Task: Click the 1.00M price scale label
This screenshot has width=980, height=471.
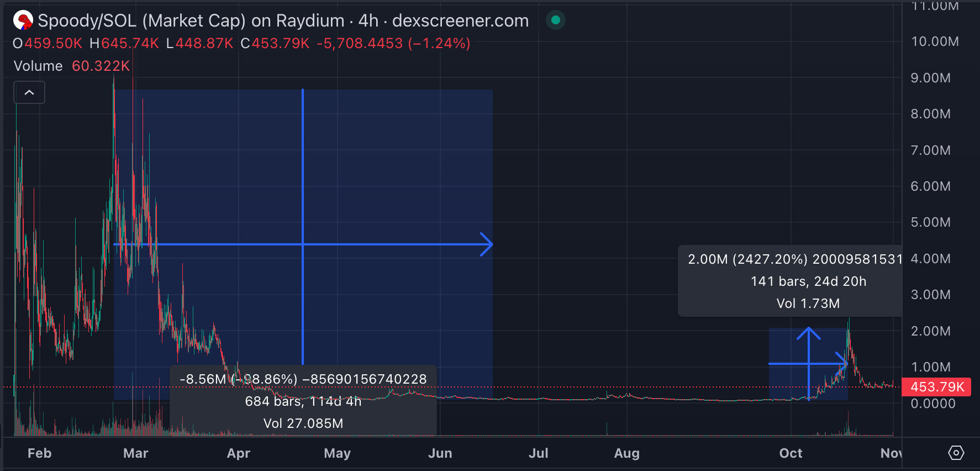Action: [x=931, y=367]
